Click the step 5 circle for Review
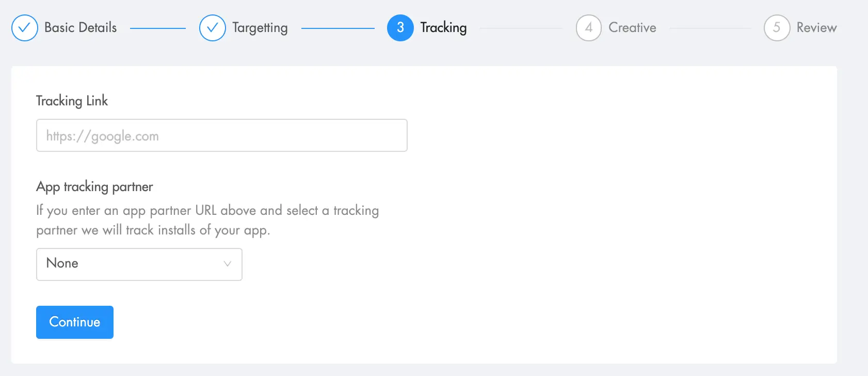868x376 pixels. click(x=777, y=28)
